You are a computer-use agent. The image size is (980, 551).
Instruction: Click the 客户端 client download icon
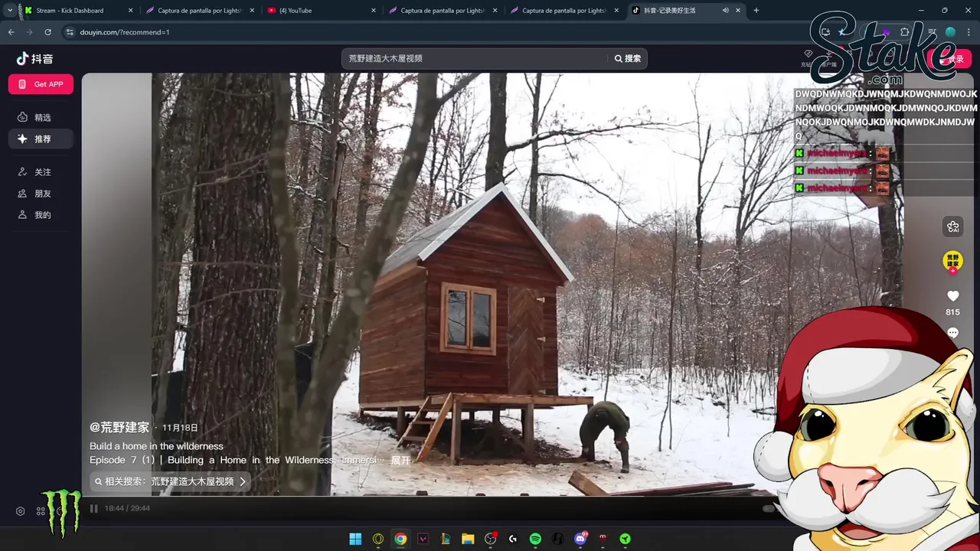point(829,57)
